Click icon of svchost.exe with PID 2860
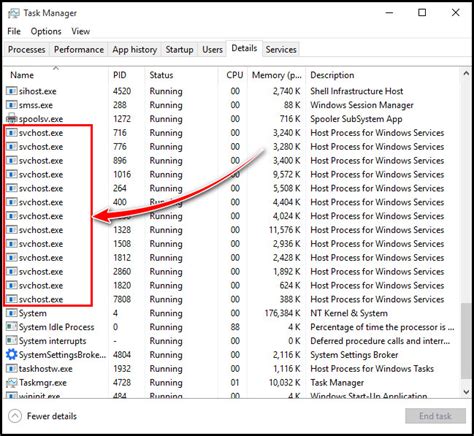This screenshot has height=436, width=474. [x=12, y=271]
